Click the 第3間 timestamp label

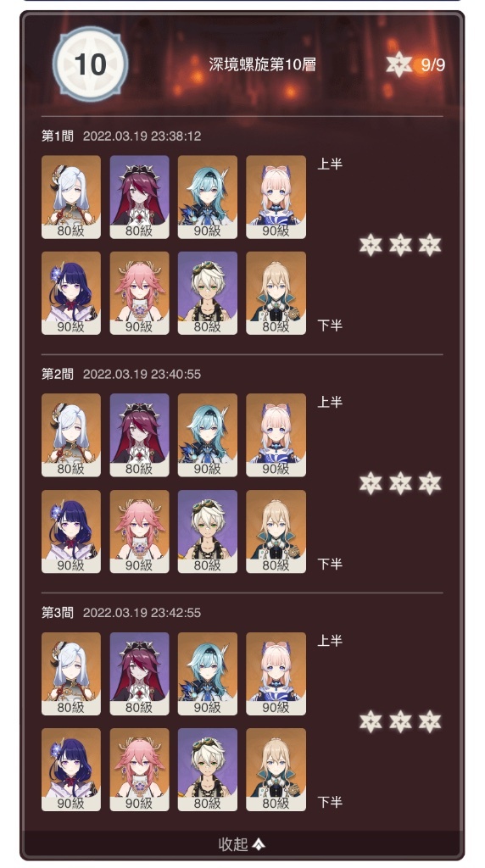pyautogui.click(x=142, y=613)
